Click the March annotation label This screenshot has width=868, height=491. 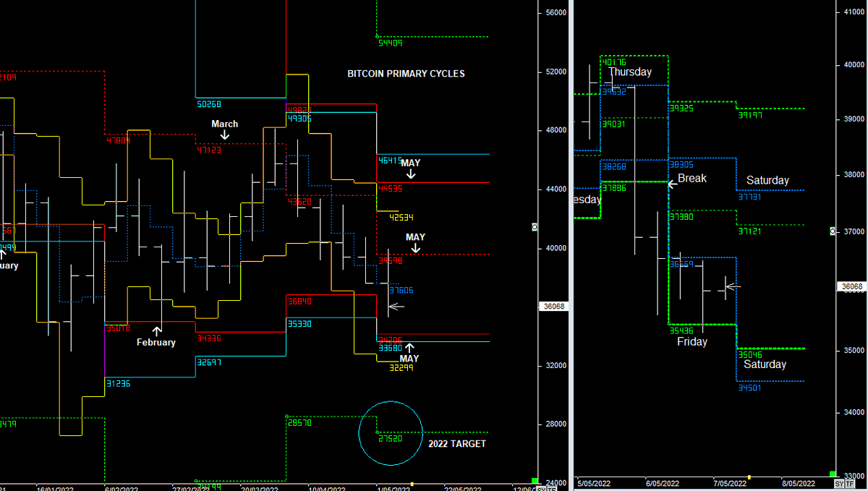tap(224, 124)
